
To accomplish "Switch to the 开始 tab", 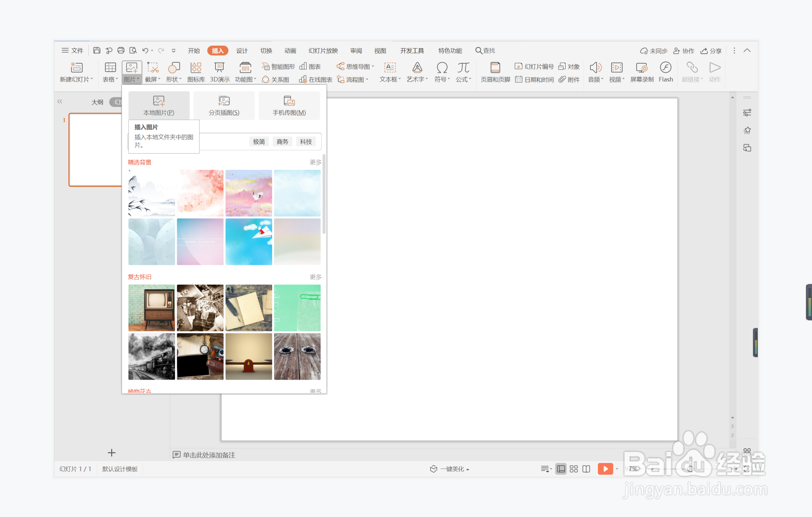I will pos(194,51).
